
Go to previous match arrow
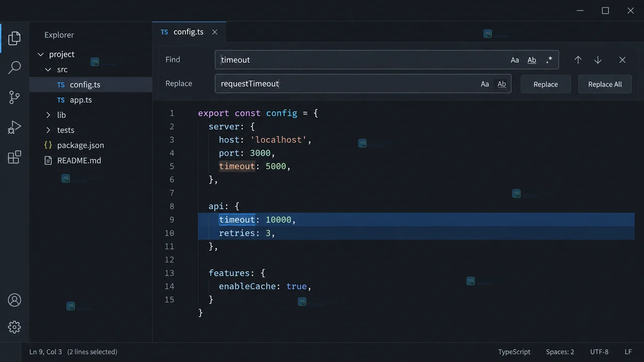coord(578,60)
